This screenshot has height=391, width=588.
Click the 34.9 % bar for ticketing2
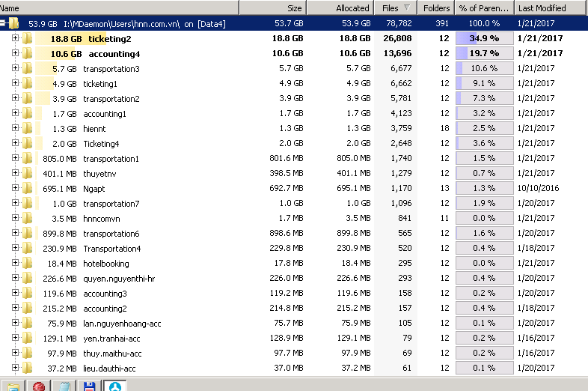point(485,38)
